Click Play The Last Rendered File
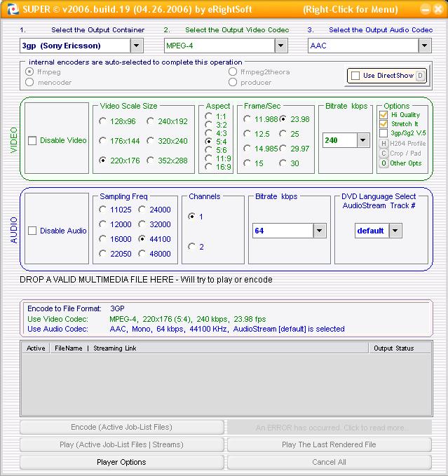 [330, 444]
